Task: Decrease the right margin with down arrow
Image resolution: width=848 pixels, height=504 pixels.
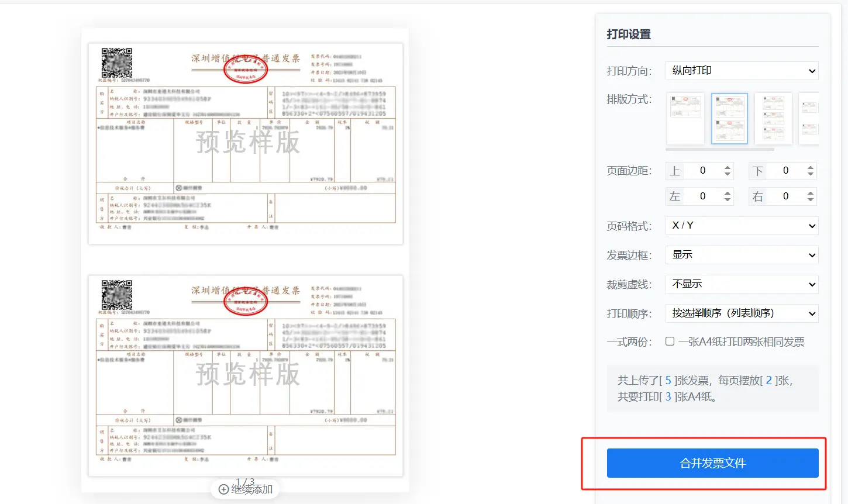Action: click(x=811, y=200)
